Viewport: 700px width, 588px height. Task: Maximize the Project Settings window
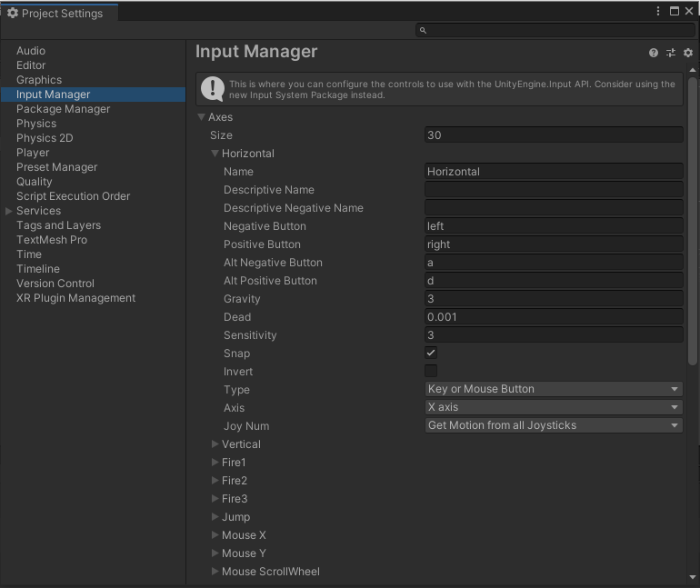[675, 11]
